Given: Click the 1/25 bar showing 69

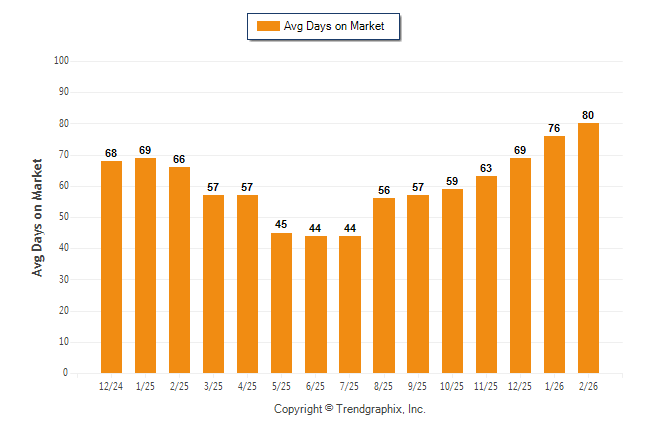Looking at the screenshot, I should pyautogui.click(x=145, y=265).
